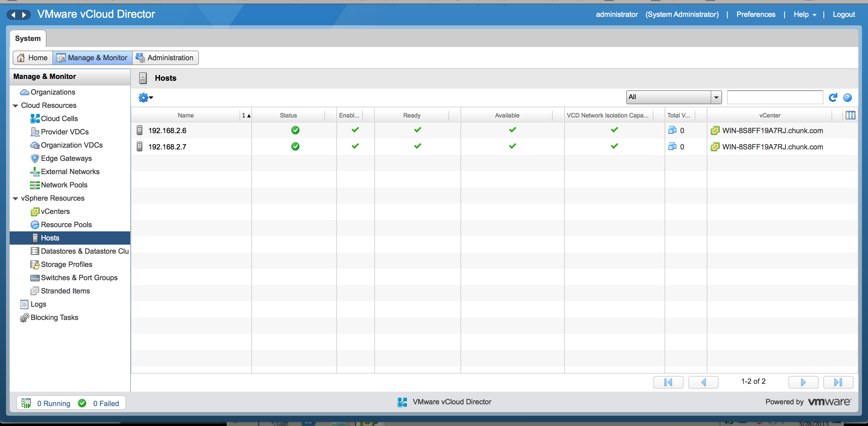Click the Logout link
Screen dimensions: 868x426
point(843,14)
